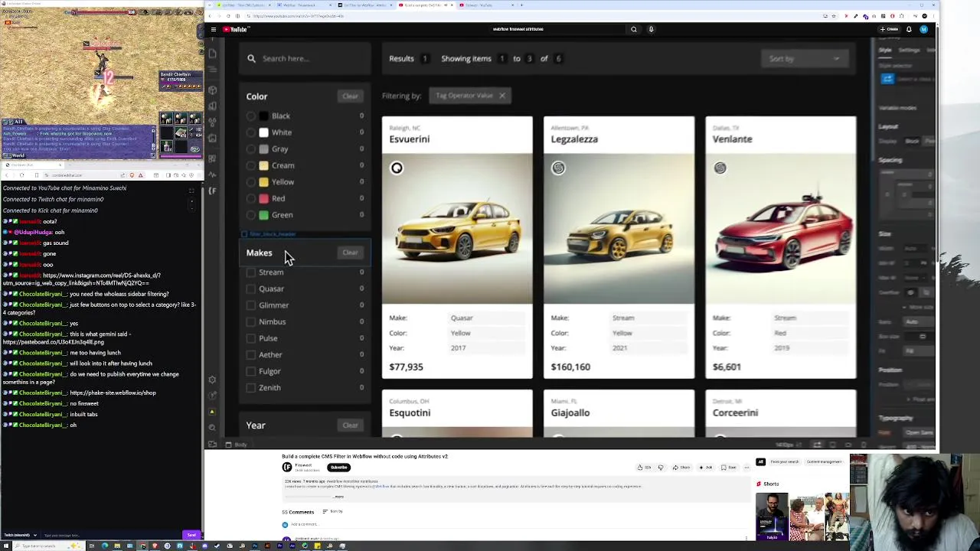Open Webflow Pages panel icon

212,54
